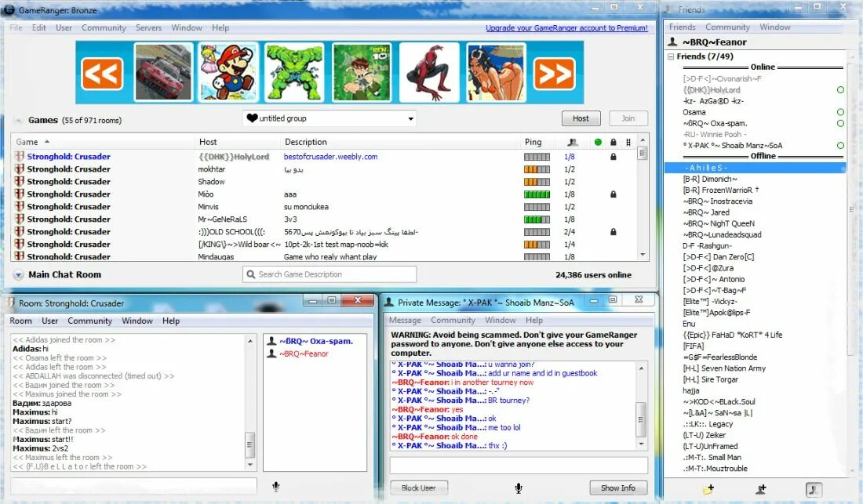This screenshot has width=863, height=504.
Task: Collapse the Games list section
Action: 18,121
